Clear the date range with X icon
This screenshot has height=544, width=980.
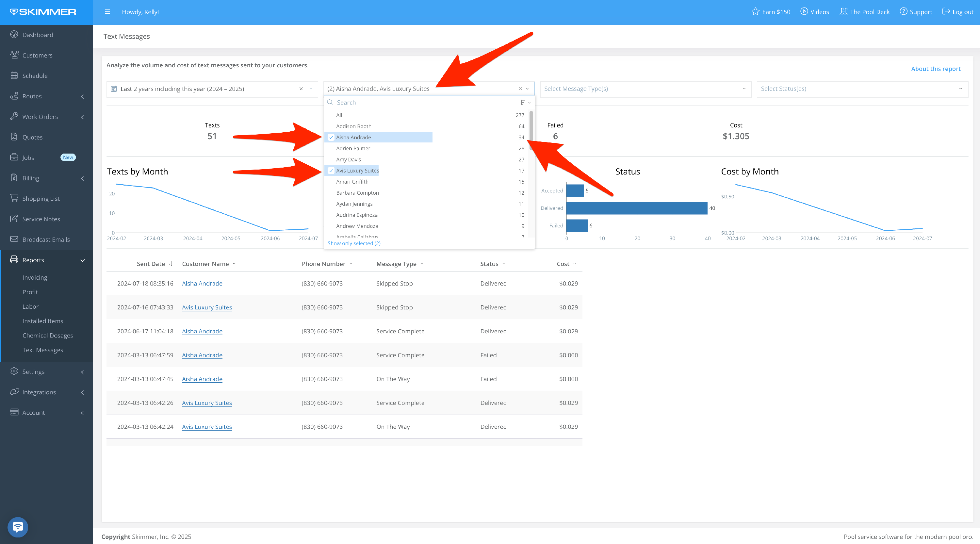[x=301, y=89]
